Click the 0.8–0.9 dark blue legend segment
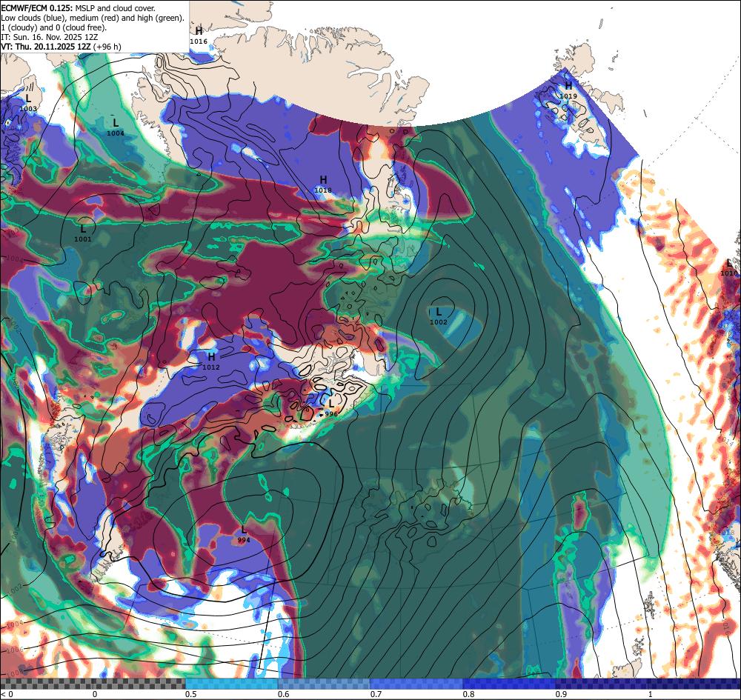 [x=510, y=684]
